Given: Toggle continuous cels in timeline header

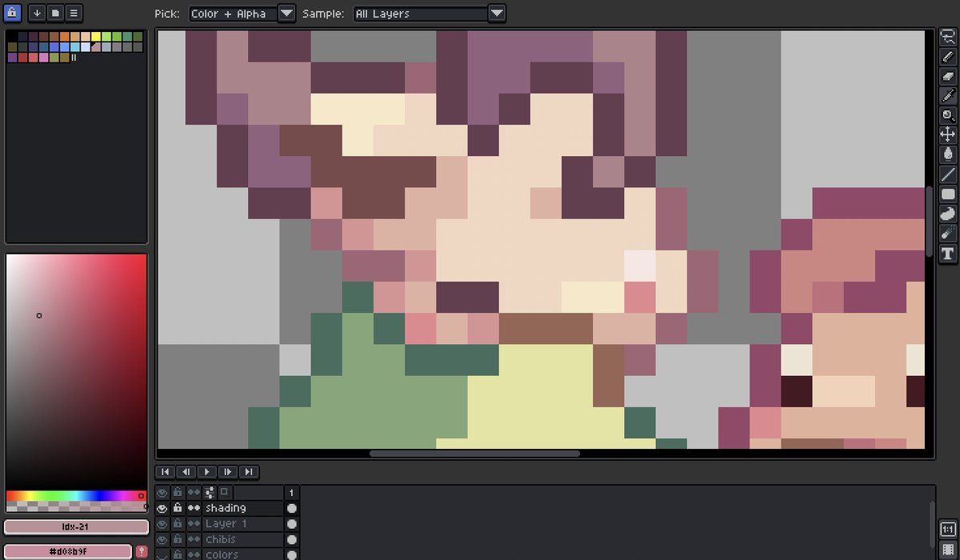Looking at the screenshot, I should (x=194, y=493).
